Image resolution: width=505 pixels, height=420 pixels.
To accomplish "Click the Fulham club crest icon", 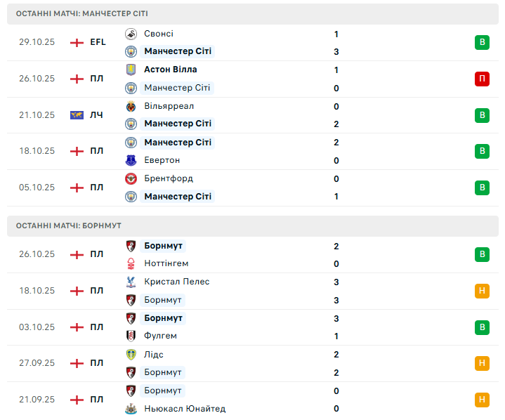I will point(131,336).
